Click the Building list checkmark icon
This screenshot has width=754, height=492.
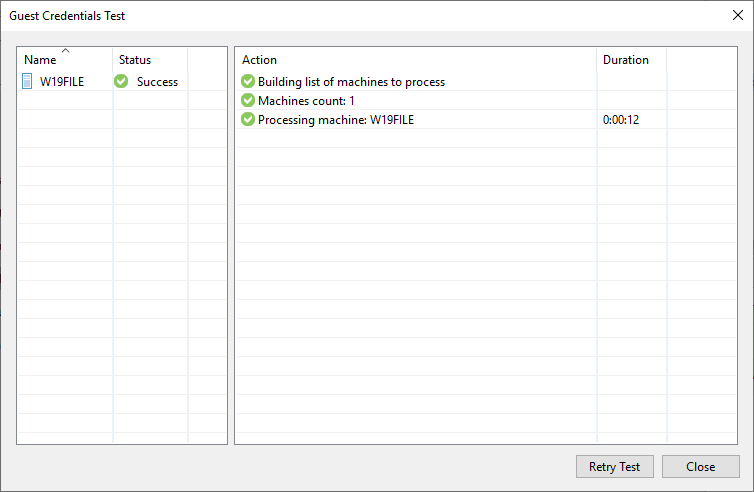248,81
